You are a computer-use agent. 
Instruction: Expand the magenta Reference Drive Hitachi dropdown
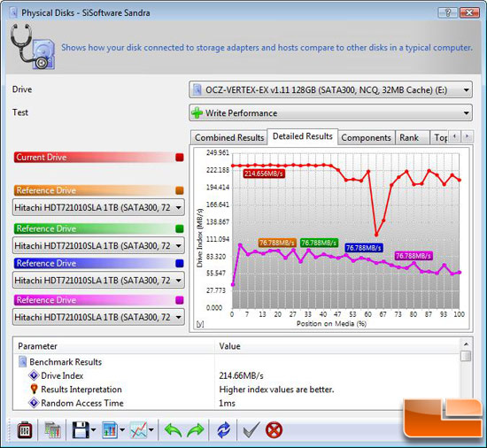(98, 317)
